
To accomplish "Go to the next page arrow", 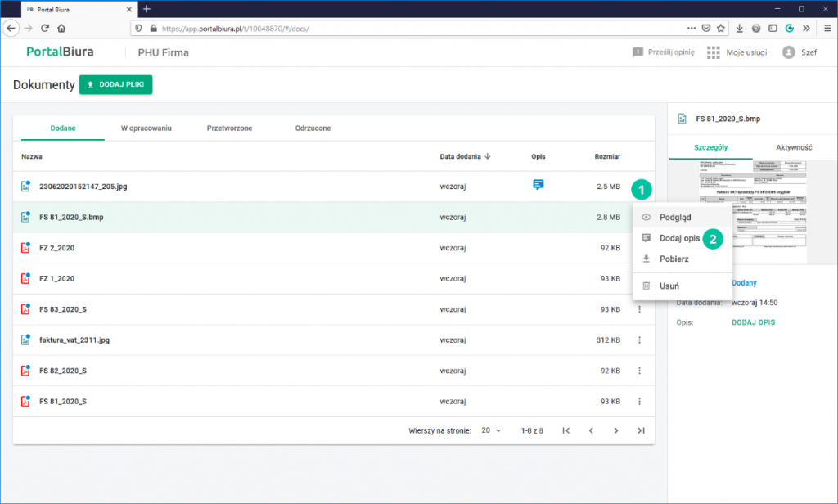I will pos(615,431).
